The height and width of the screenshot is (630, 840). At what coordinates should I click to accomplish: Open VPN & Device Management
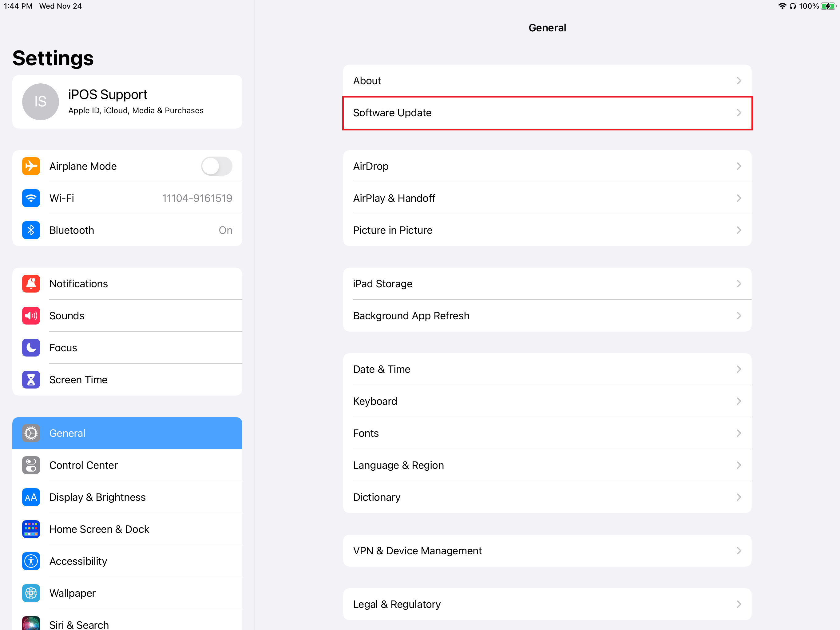pyautogui.click(x=547, y=551)
